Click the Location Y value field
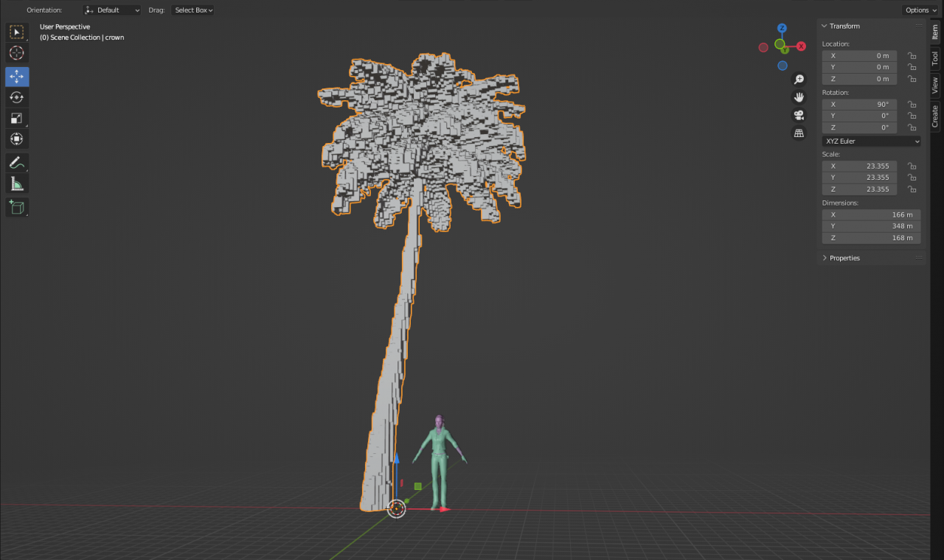The image size is (944, 560). (x=860, y=67)
